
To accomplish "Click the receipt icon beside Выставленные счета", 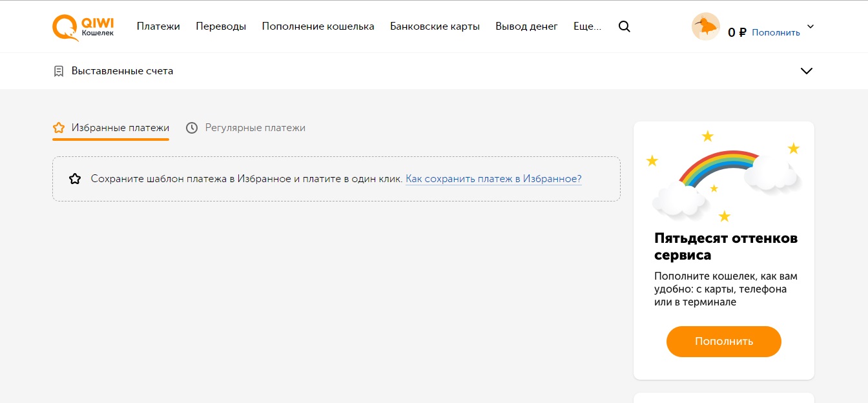I will pyautogui.click(x=59, y=71).
